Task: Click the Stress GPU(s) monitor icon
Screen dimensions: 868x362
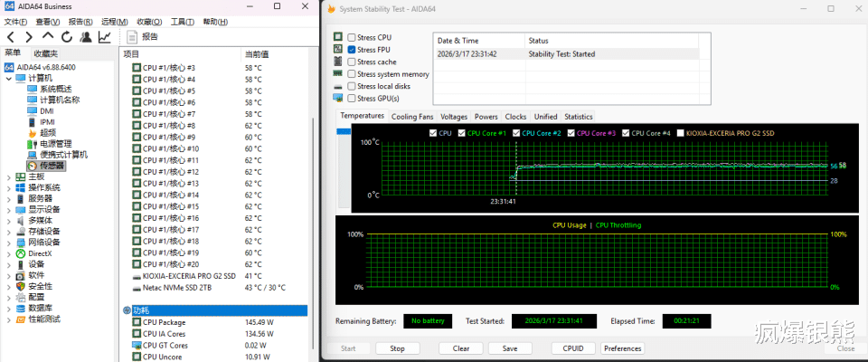Action: [x=337, y=98]
